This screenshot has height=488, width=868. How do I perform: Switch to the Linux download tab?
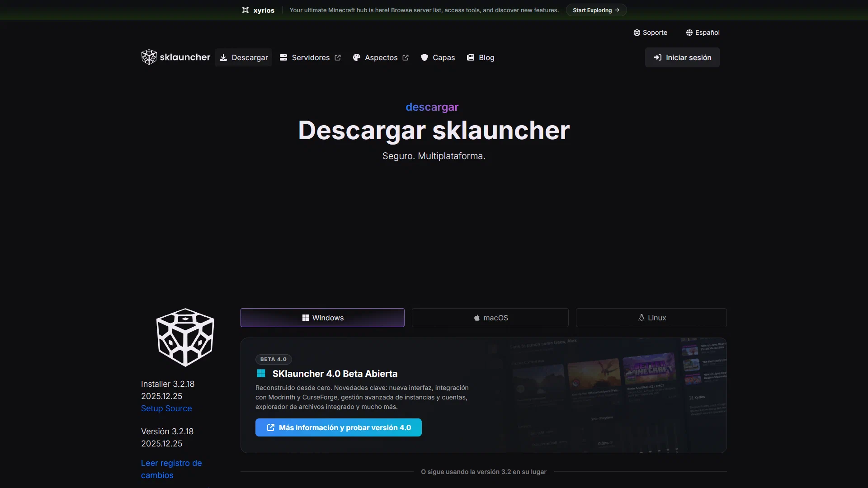pos(651,318)
